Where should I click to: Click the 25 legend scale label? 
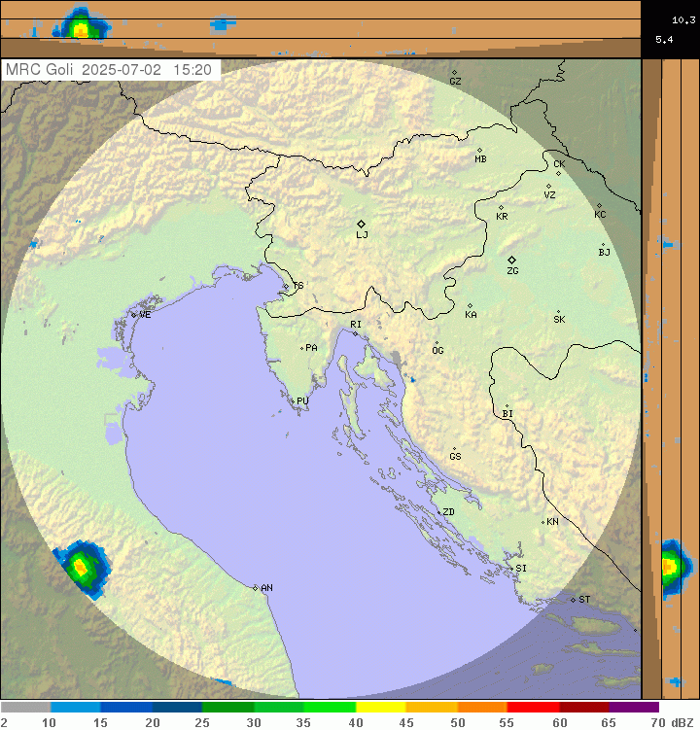pos(201,722)
